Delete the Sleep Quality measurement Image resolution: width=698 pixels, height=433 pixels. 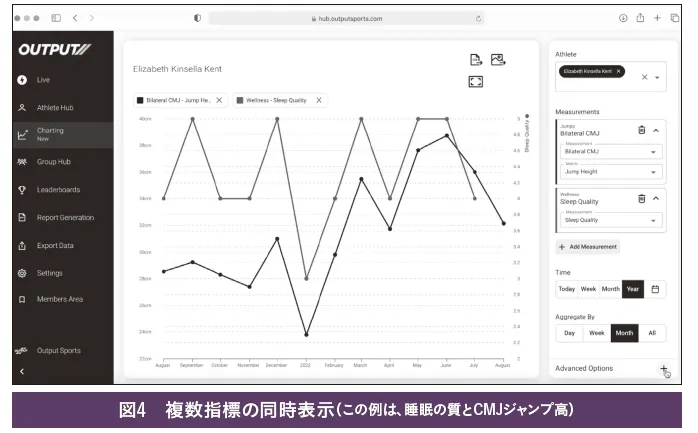[x=641, y=198]
